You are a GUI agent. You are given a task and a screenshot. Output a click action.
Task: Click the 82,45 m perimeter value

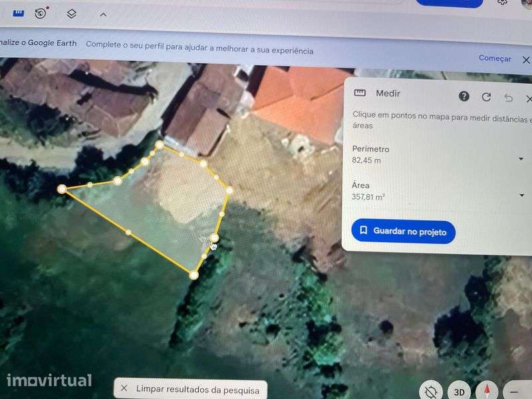tap(366, 160)
